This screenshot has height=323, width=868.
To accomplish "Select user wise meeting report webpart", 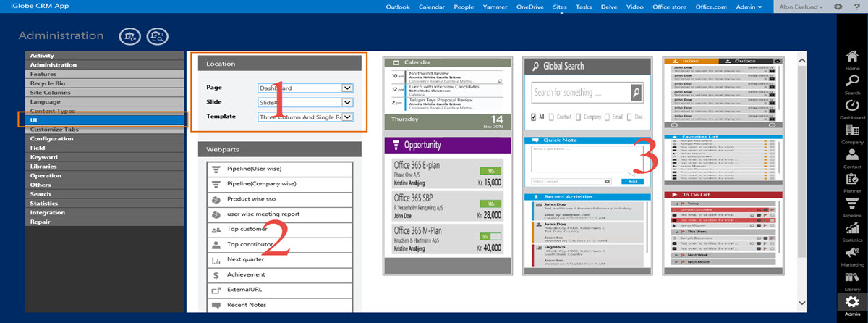I will 280,214.
